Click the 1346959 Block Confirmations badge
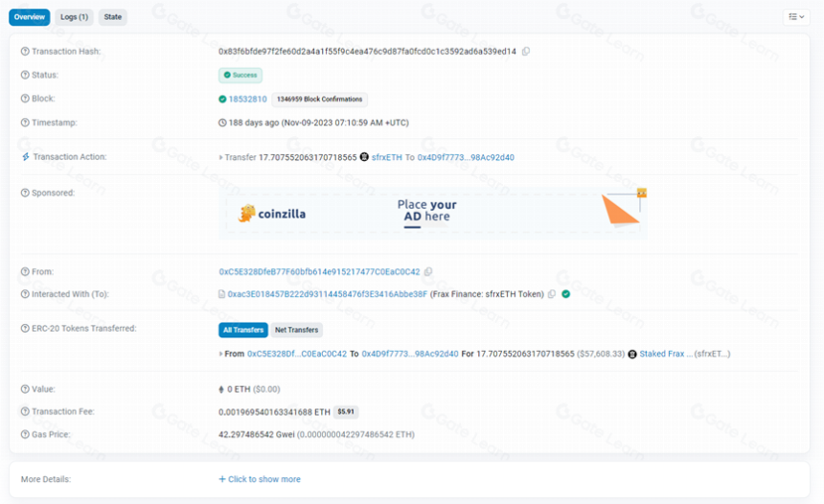Screen dimensions: 824x504 pyautogui.click(x=319, y=100)
